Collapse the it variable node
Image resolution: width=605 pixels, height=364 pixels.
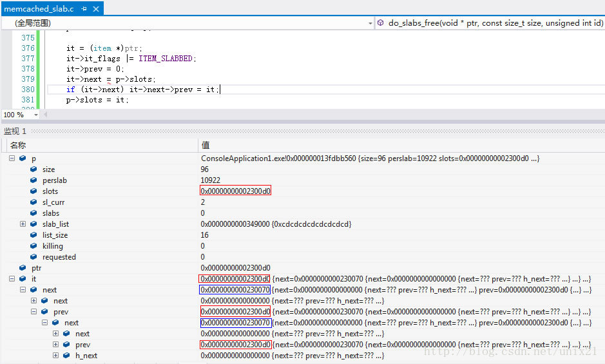pyautogui.click(x=12, y=279)
